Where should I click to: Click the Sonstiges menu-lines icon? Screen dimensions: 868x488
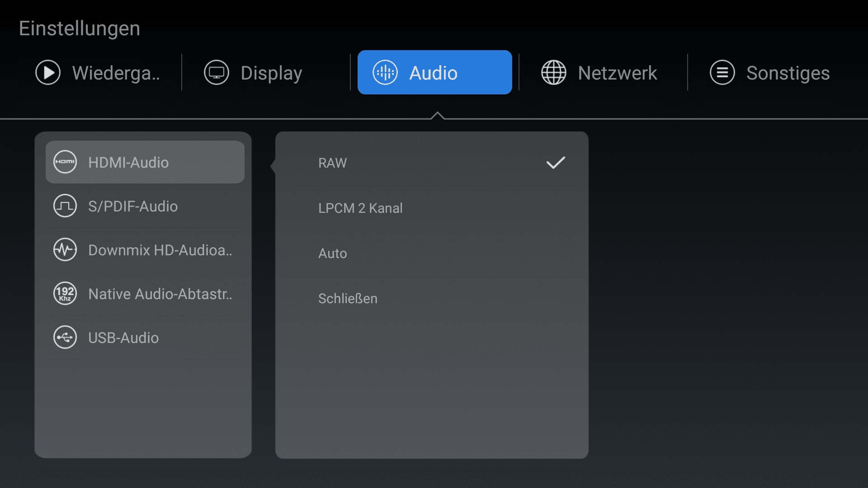722,73
